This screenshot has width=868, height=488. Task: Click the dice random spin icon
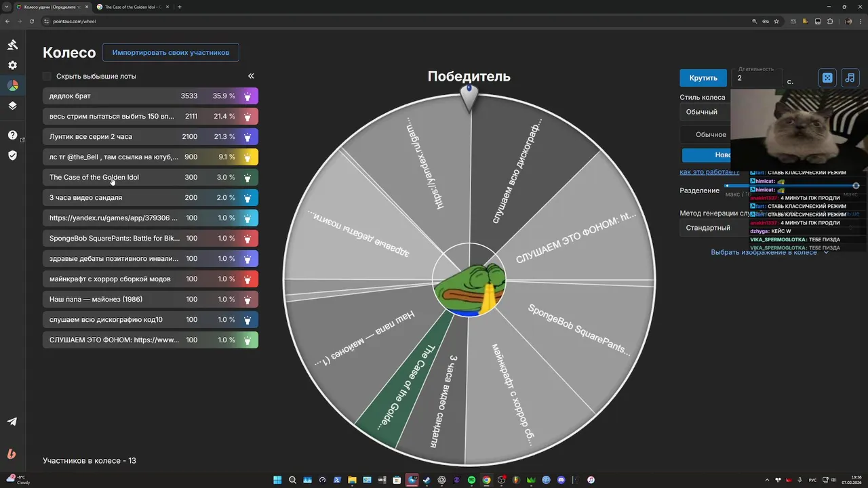[x=827, y=78]
